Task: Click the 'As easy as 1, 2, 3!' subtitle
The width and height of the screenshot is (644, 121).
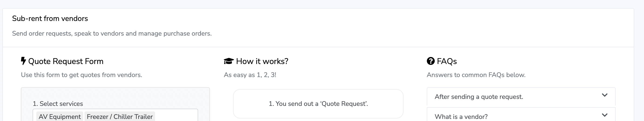Action: coord(250,75)
